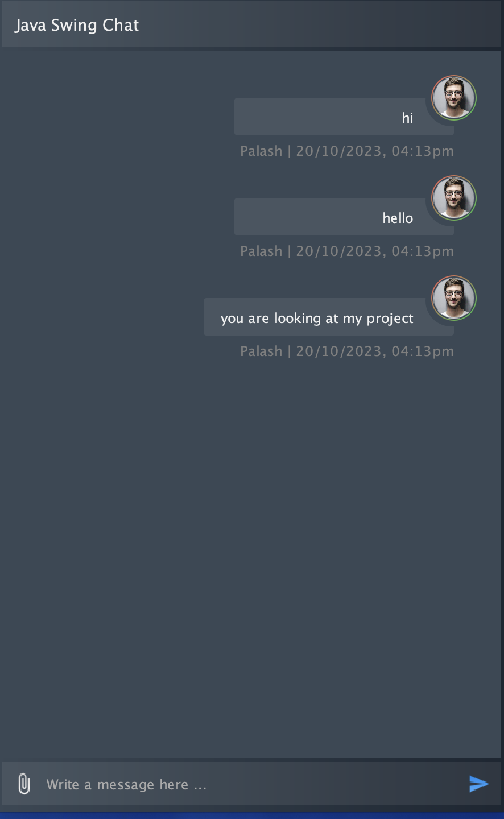
Task: Click Palash under the project message
Action: 261,351
